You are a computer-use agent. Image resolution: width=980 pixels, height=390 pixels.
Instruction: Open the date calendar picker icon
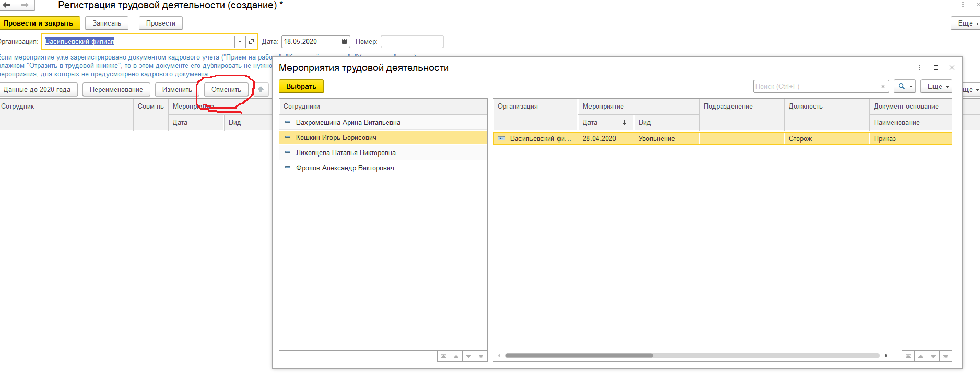(x=345, y=42)
